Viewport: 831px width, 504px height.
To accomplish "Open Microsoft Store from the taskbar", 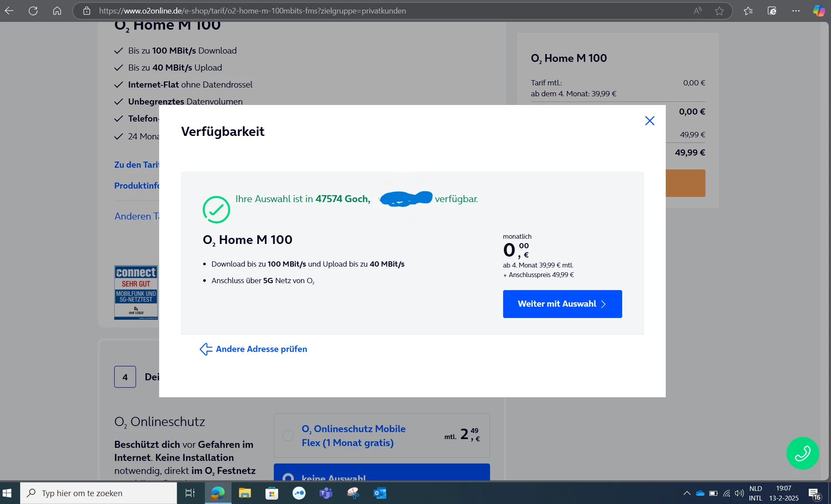I will pos(272,493).
